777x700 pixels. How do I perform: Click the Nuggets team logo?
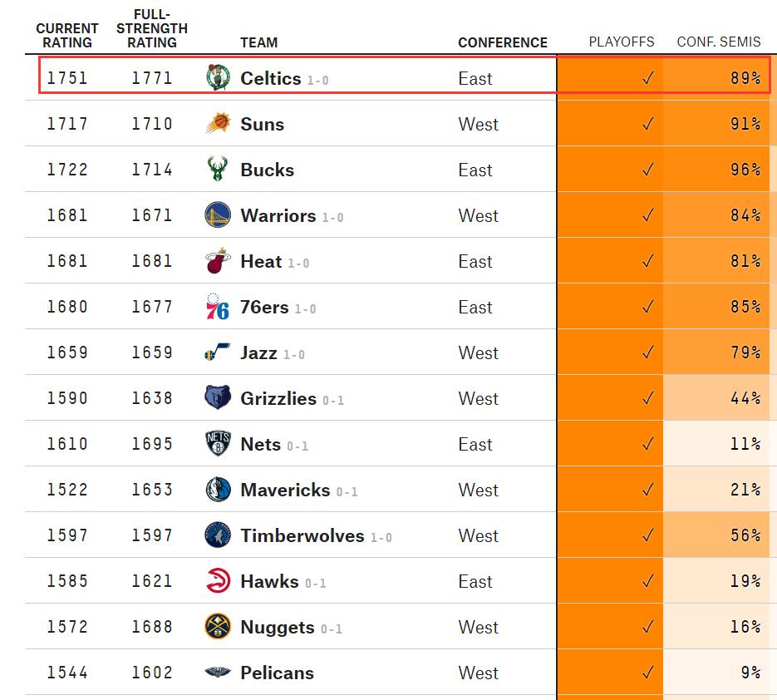[x=217, y=627]
